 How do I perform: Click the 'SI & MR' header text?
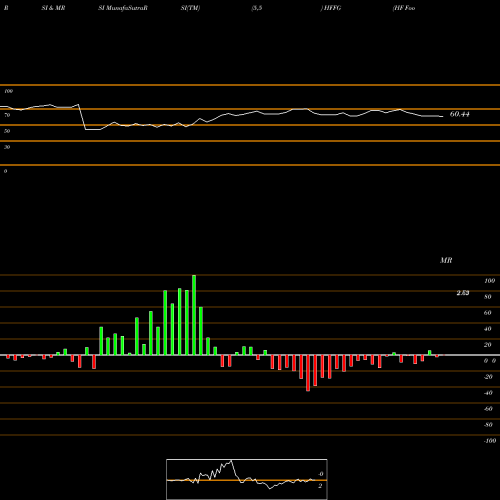point(53,8)
